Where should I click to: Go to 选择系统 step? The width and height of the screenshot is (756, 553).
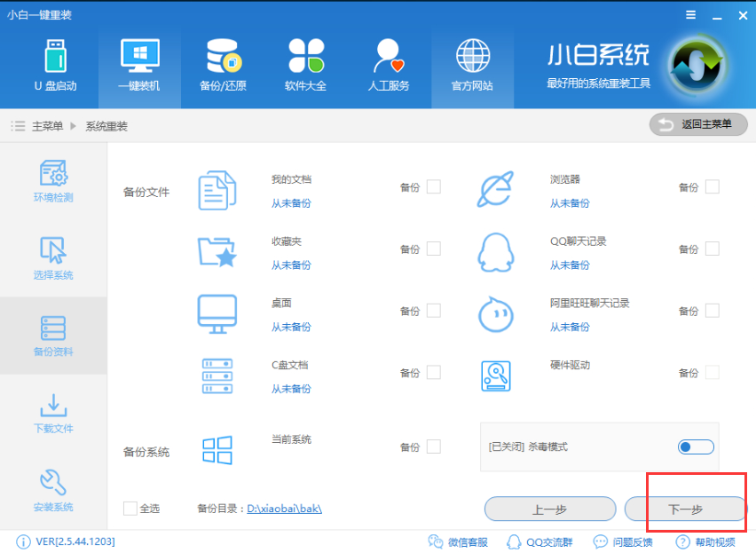[x=53, y=260]
